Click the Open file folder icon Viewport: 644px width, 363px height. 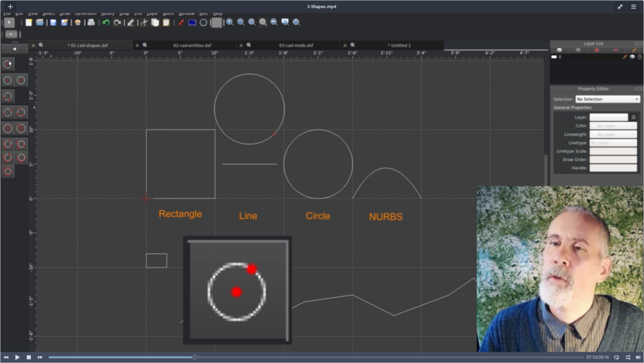click(40, 22)
